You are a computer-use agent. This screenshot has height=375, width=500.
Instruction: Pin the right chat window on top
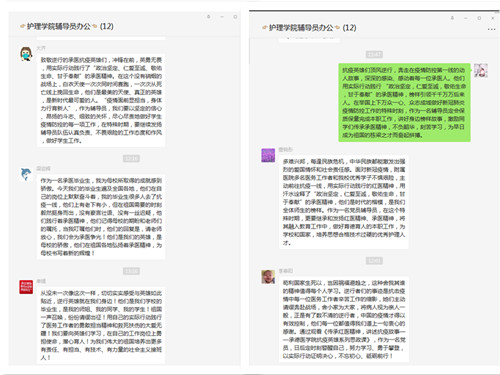(x=452, y=18)
